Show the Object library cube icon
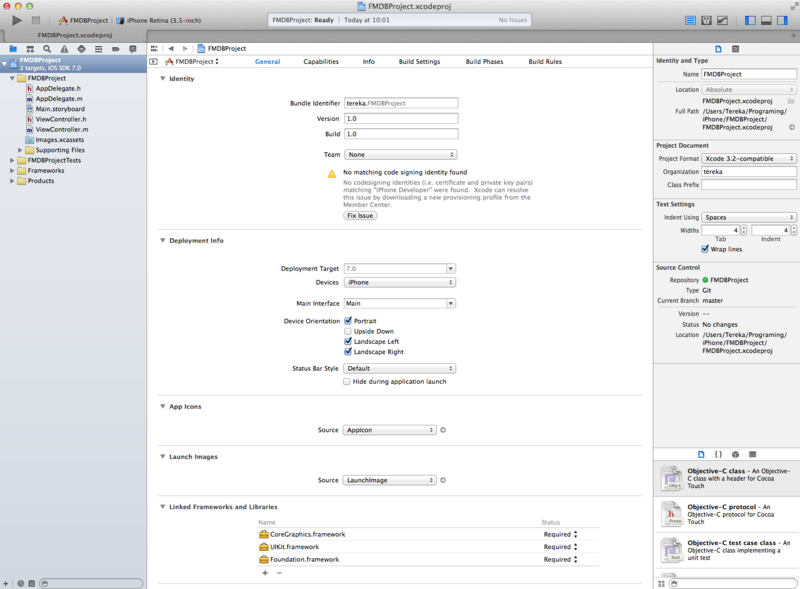This screenshot has height=589, width=800. point(735,454)
